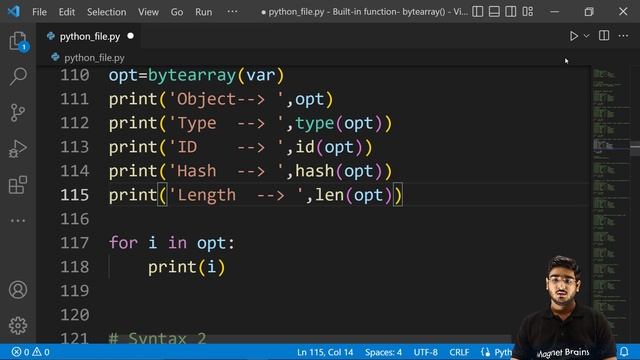Screen dimensions: 640x360
Task: Open editor More Actions ellipsis
Action: click(623, 36)
